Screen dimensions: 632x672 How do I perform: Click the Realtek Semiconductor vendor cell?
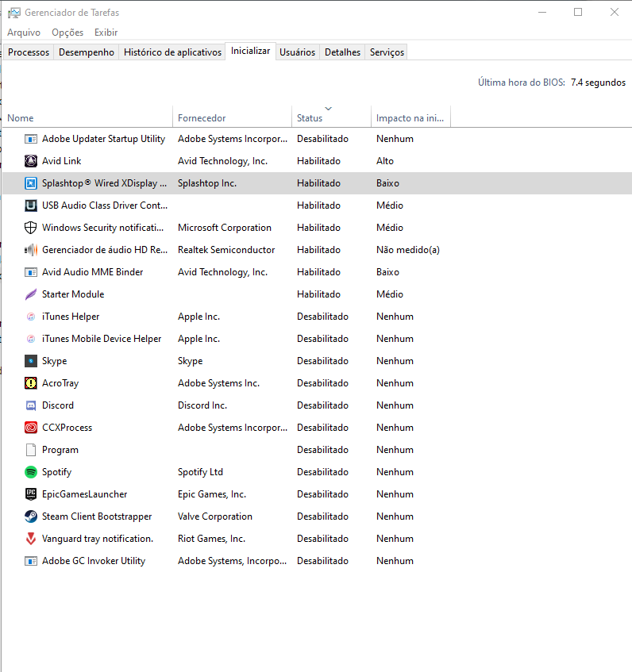226,250
